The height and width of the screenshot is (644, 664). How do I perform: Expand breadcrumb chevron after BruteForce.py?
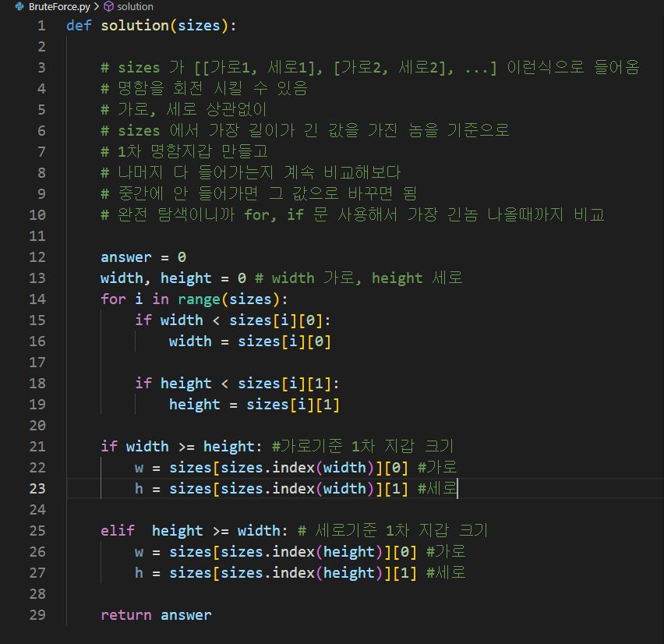click(97, 7)
